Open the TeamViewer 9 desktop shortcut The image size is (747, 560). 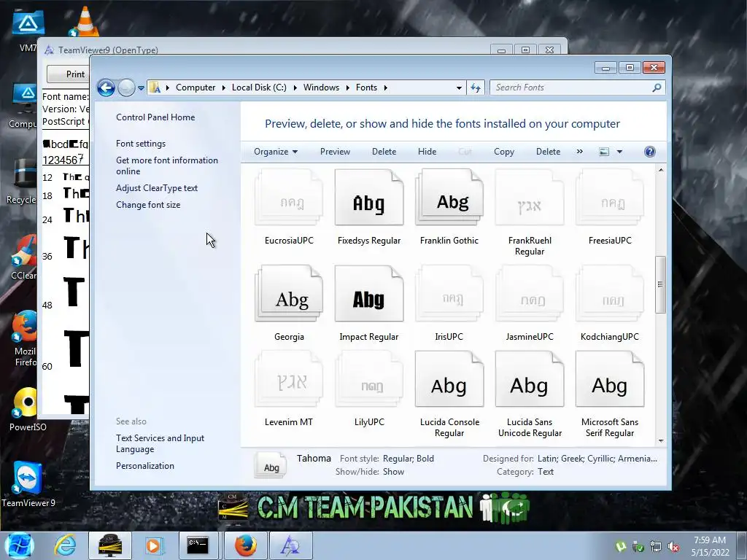pos(28,484)
